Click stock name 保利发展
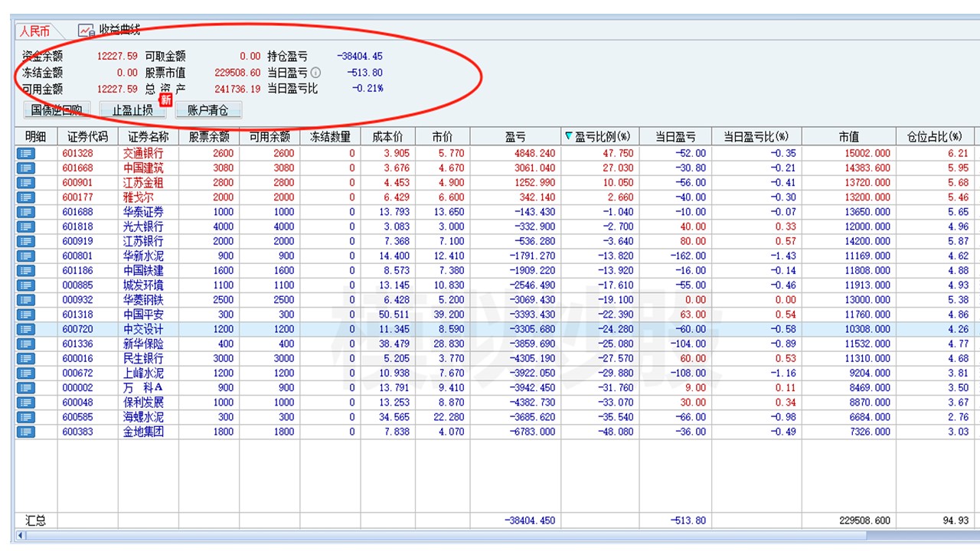This screenshot has width=980, height=551. point(143,403)
